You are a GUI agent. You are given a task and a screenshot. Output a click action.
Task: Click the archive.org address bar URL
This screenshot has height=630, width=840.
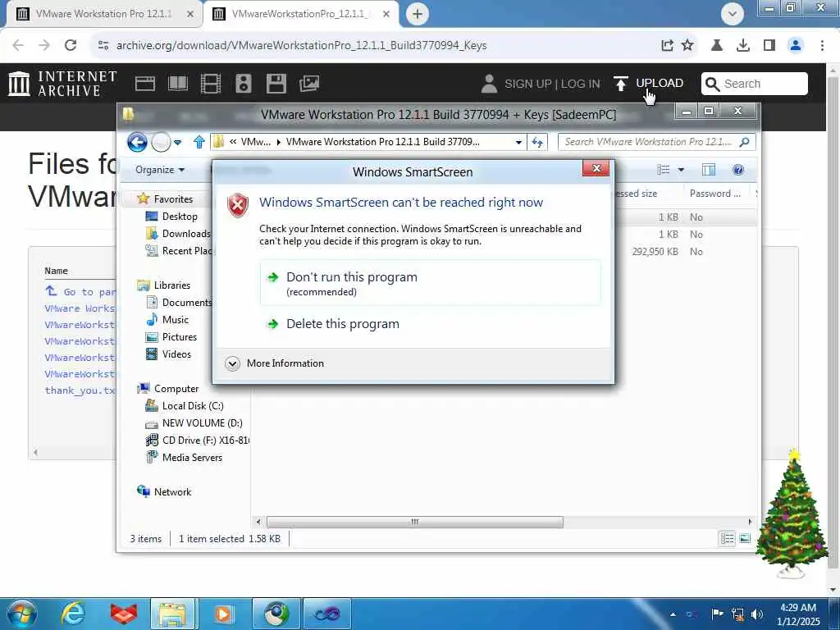pyautogui.click(x=302, y=45)
